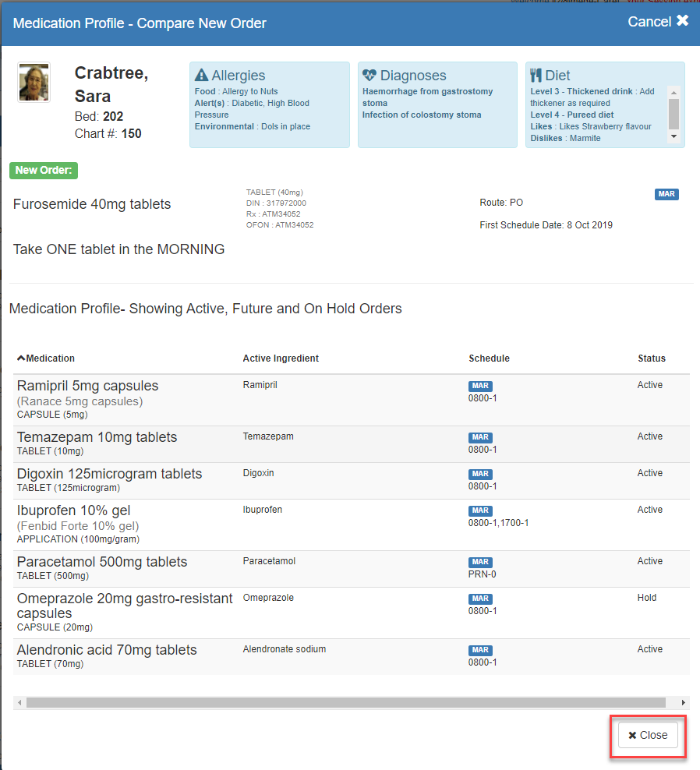
Task: Click the MAR badge in Ibuprofen gel row
Action: click(480, 510)
